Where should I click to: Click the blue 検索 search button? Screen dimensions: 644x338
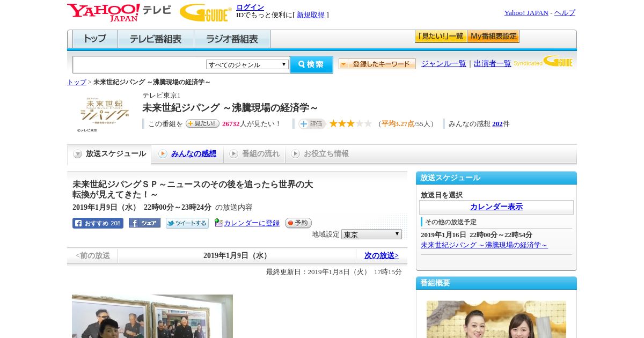tap(311, 64)
